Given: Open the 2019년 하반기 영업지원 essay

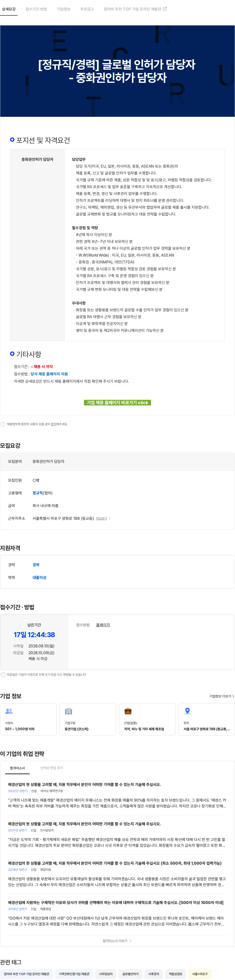Looking at the screenshot, I should pos(117,874).
